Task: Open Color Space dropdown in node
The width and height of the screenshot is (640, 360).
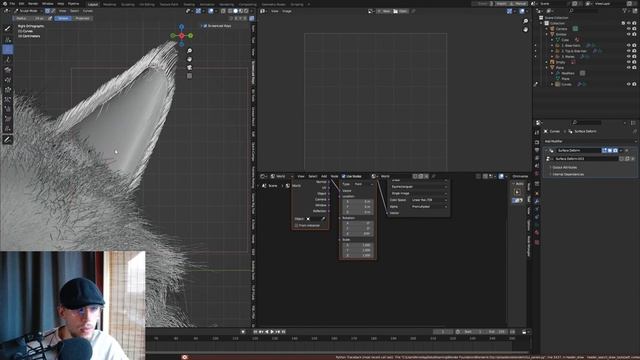Action: pyautogui.click(x=429, y=200)
